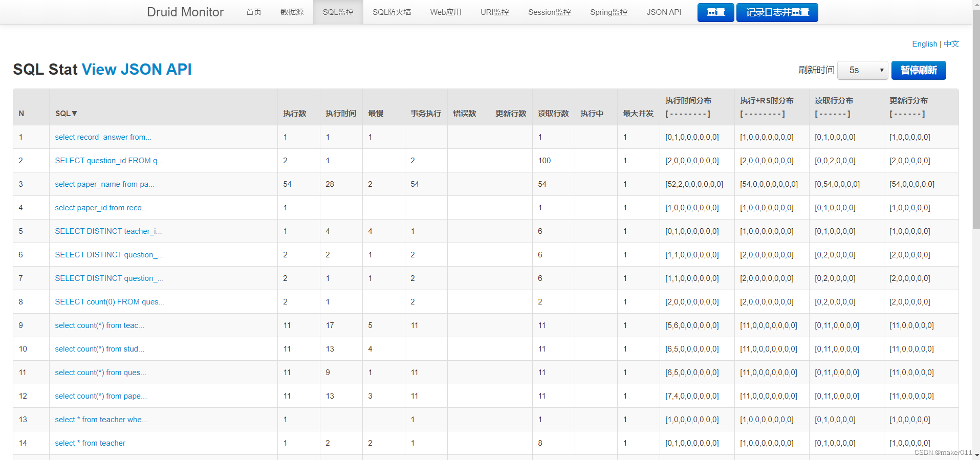Open row 6 'SELECT DISTINCT question_...' link
This screenshot has height=460, width=980.
pos(109,255)
